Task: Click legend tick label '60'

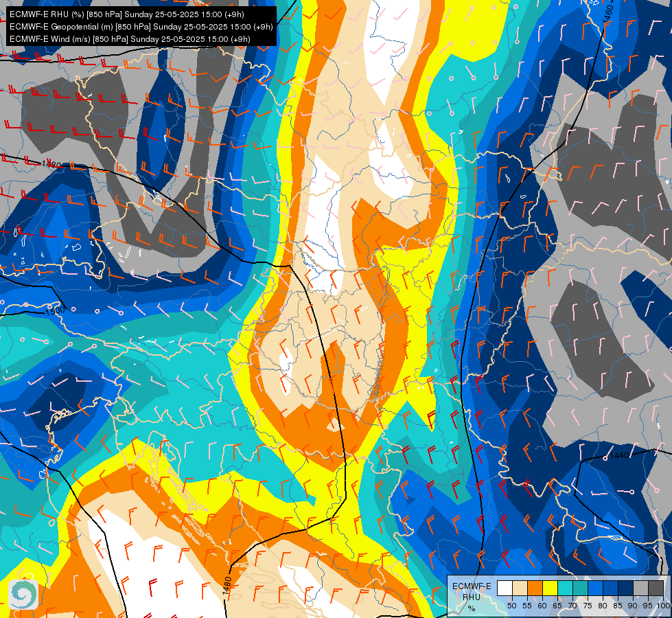Action: point(542,606)
